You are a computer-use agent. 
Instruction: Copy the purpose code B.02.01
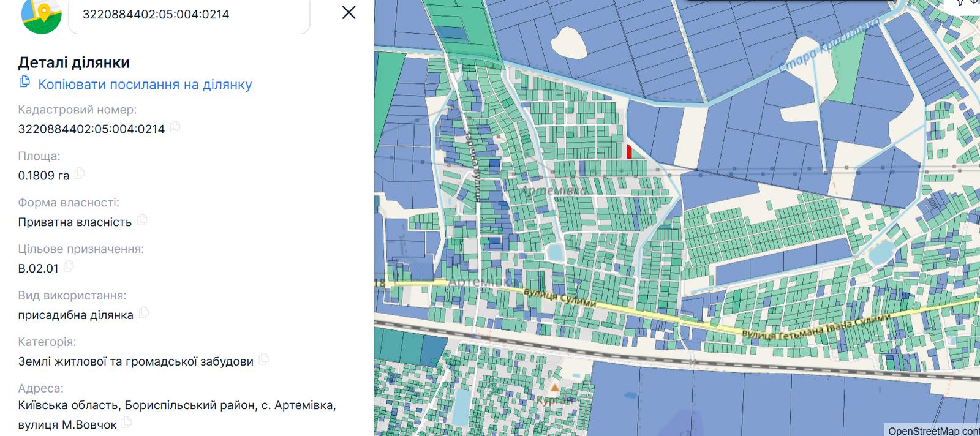tap(69, 266)
